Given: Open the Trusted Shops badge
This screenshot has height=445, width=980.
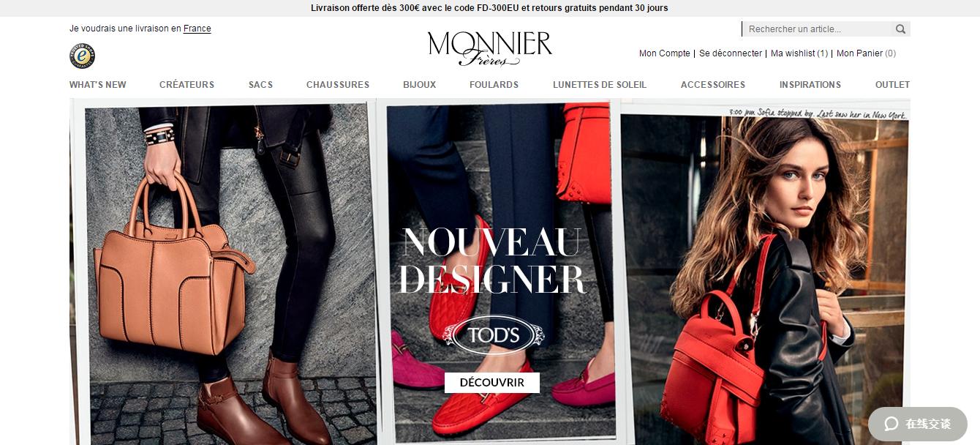Looking at the screenshot, I should click(x=82, y=56).
